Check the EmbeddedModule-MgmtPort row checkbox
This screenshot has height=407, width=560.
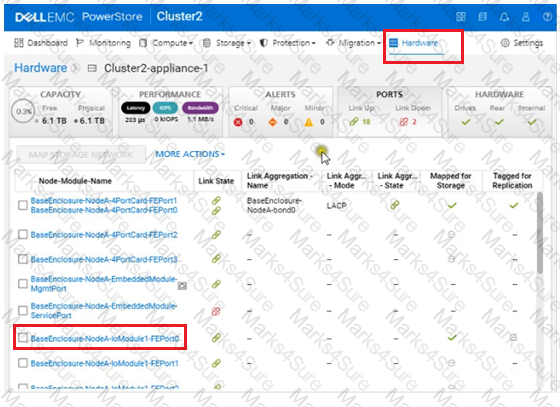23,284
